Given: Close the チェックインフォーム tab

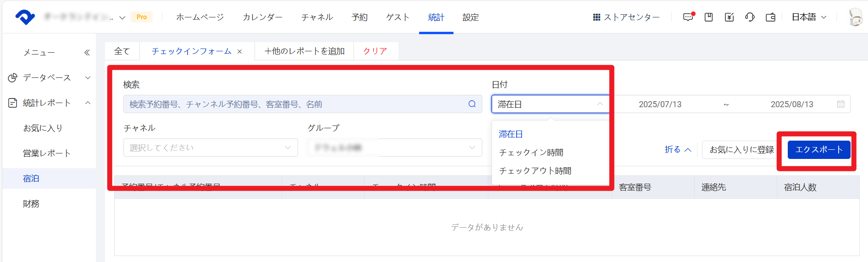Looking at the screenshot, I should [239, 52].
